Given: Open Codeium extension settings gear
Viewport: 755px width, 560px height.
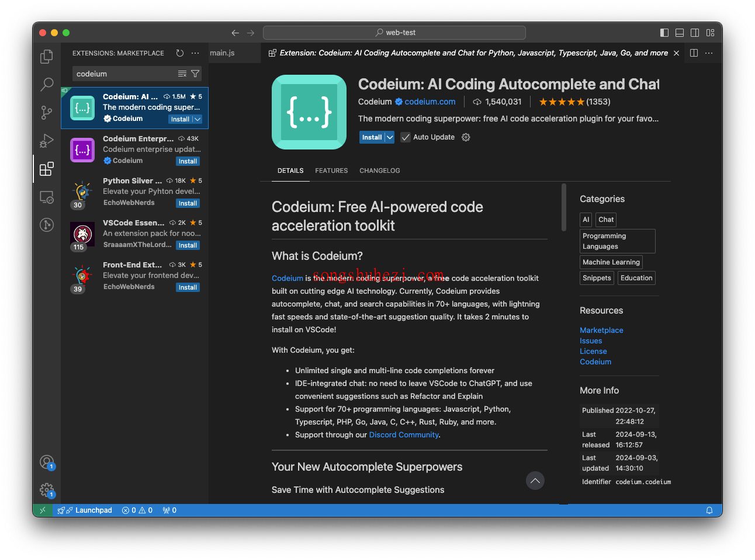Looking at the screenshot, I should (x=466, y=137).
